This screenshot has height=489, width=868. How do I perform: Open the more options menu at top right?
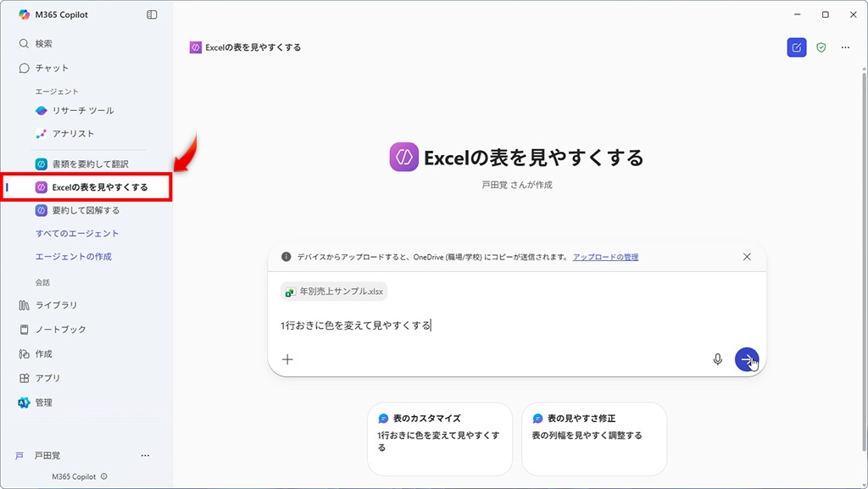tap(845, 47)
